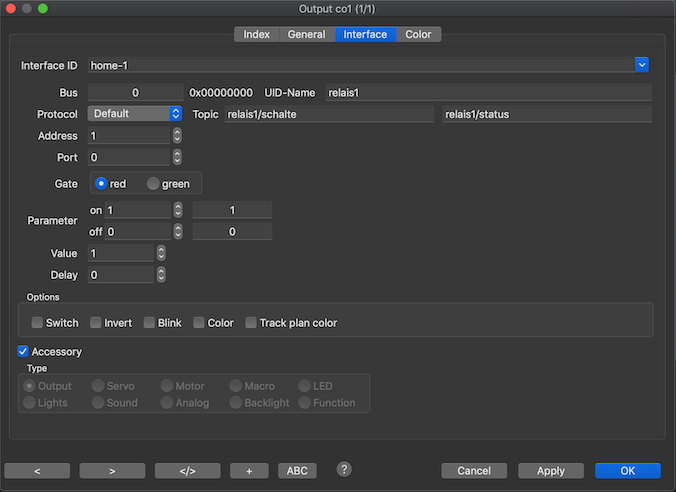Screen dimensions: 676x492
Task: Switch to the General tab
Action: pos(306,34)
